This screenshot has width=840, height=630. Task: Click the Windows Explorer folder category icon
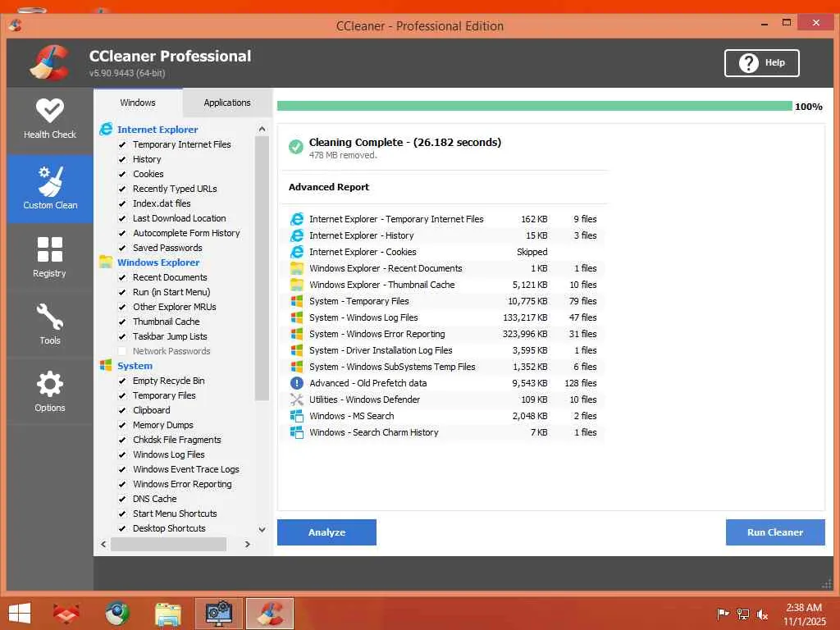[106, 262]
